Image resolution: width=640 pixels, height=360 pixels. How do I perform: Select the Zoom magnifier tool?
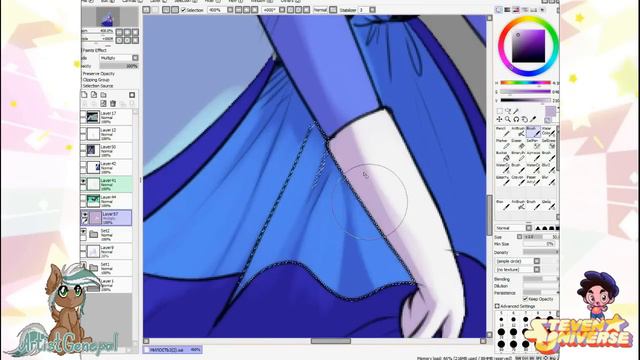[508, 119]
